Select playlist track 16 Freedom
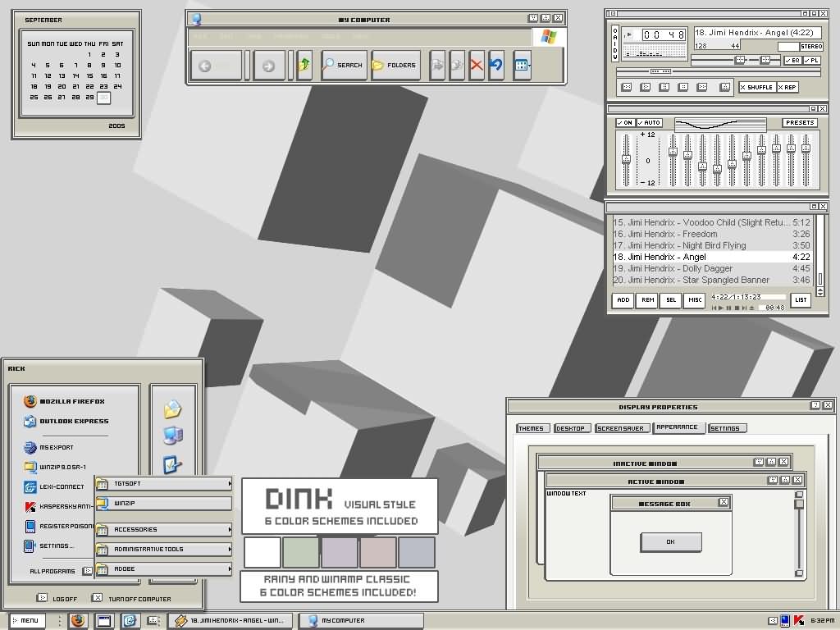Image resolution: width=840 pixels, height=630 pixels. click(x=711, y=234)
